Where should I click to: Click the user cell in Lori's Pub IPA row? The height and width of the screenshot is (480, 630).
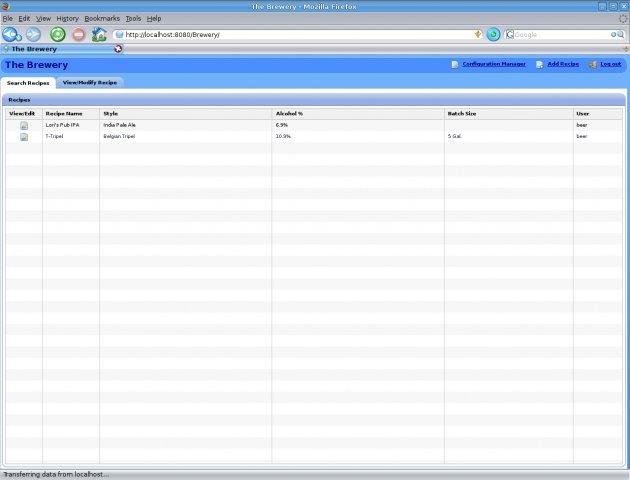(x=582, y=125)
